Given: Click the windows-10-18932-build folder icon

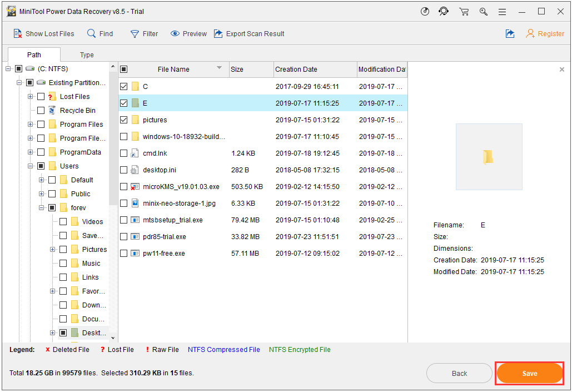Looking at the screenshot, I should pyautogui.click(x=135, y=137).
